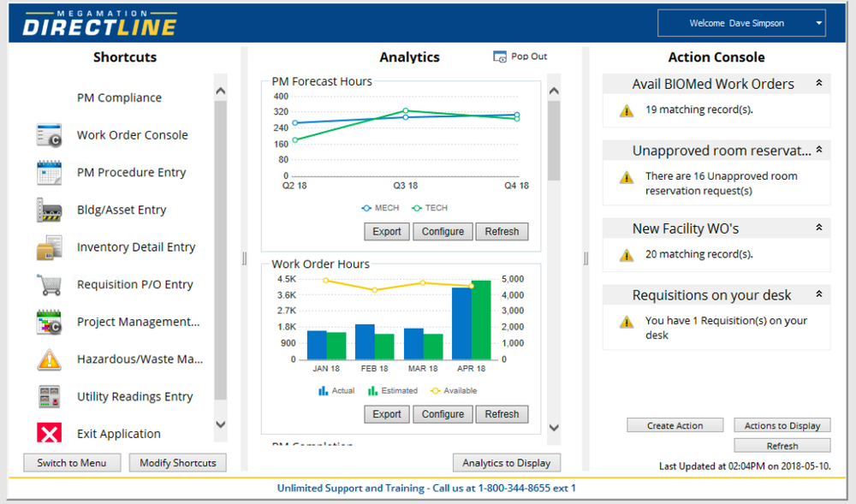This screenshot has height=504, width=856.
Task: Collapse the Unapproved room reservations panel
Action: [x=819, y=150]
